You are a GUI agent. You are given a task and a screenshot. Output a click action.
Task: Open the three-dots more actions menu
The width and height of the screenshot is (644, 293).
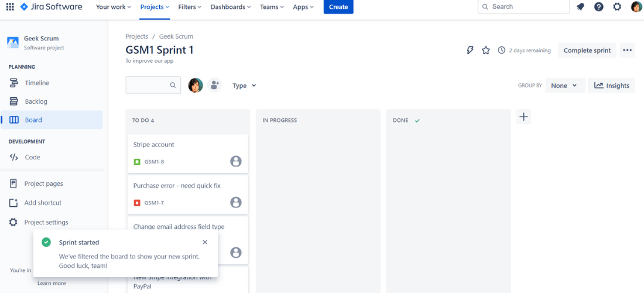point(627,50)
